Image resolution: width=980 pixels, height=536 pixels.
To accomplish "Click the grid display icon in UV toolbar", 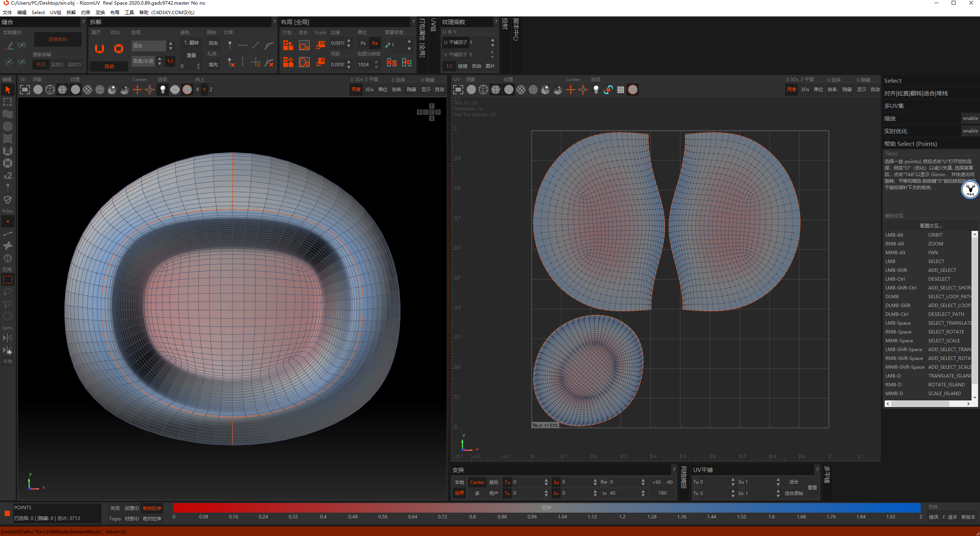I will pyautogui.click(x=621, y=90).
